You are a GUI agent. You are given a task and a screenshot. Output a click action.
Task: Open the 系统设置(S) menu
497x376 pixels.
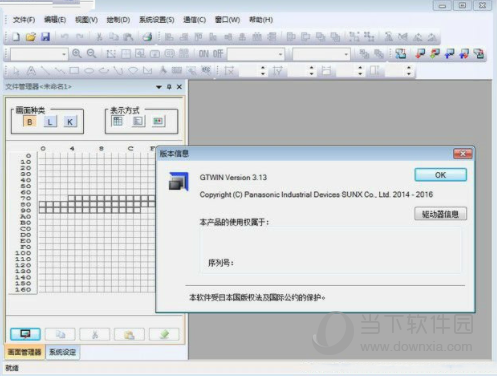pyautogui.click(x=157, y=20)
